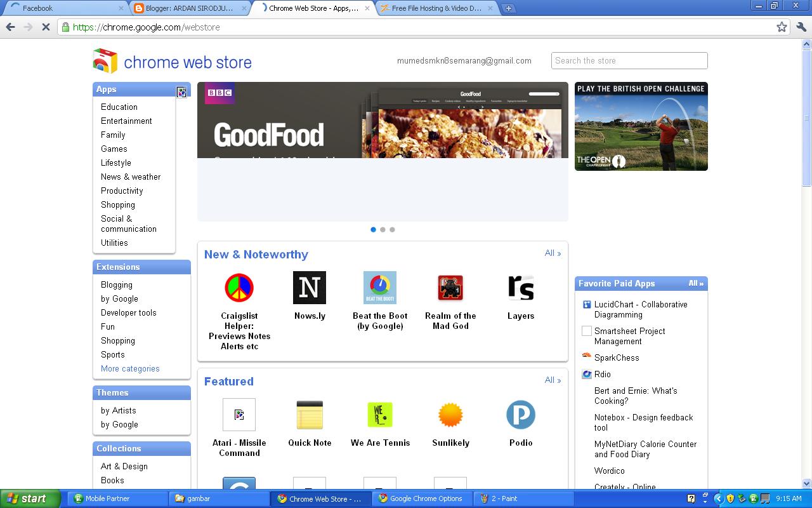
Task: Open Notebox - Design feedback tool
Action: pos(644,422)
